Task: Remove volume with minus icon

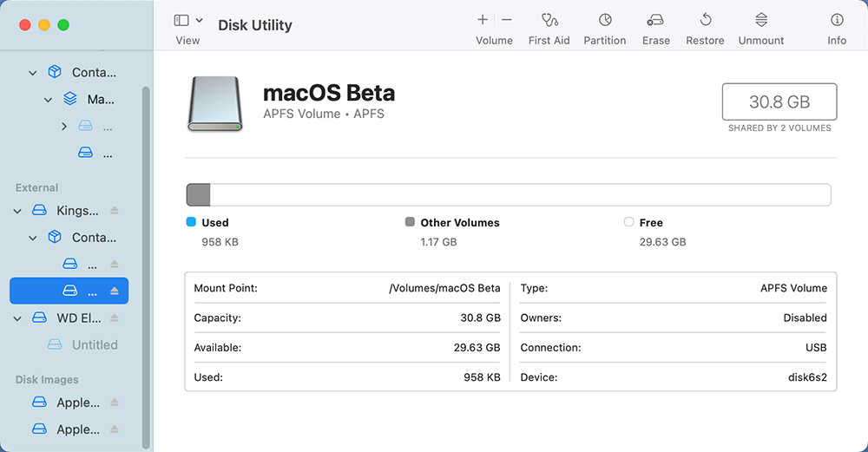Action: pyautogui.click(x=507, y=20)
